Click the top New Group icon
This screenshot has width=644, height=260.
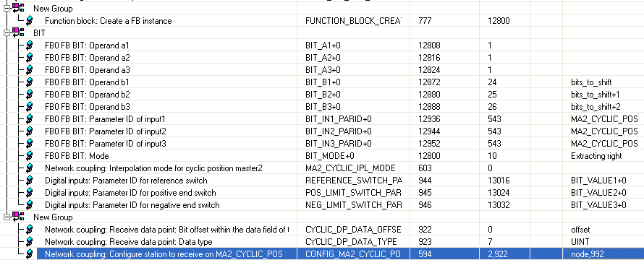(18, 8)
